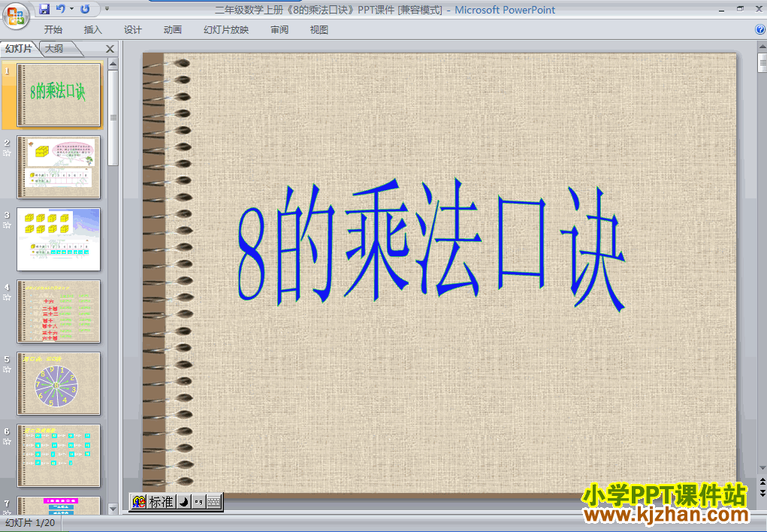Open the 审阅 ribbon tab
This screenshot has height=532, width=767.
[x=279, y=30]
